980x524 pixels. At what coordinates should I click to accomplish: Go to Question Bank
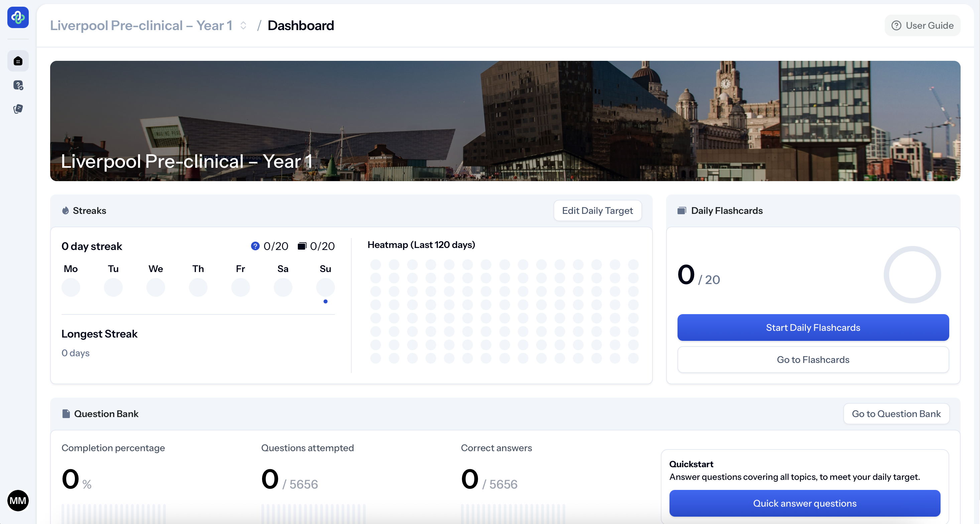[896, 414]
